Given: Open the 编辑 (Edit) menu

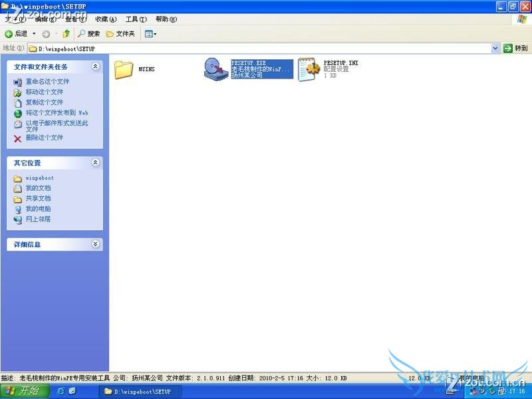Looking at the screenshot, I should (x=45, y=19).
